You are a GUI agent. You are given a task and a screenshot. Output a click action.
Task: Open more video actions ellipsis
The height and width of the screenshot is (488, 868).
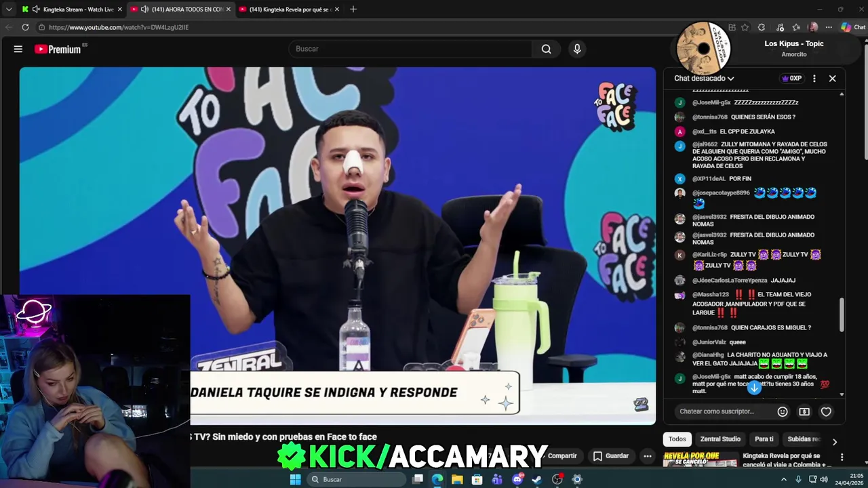click(x=648, y=456)
